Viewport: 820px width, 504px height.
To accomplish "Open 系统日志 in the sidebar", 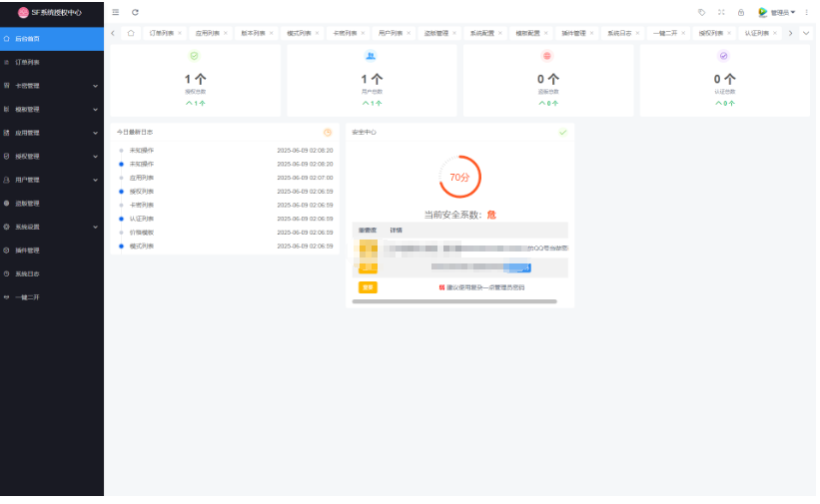I will coord(52,274).
